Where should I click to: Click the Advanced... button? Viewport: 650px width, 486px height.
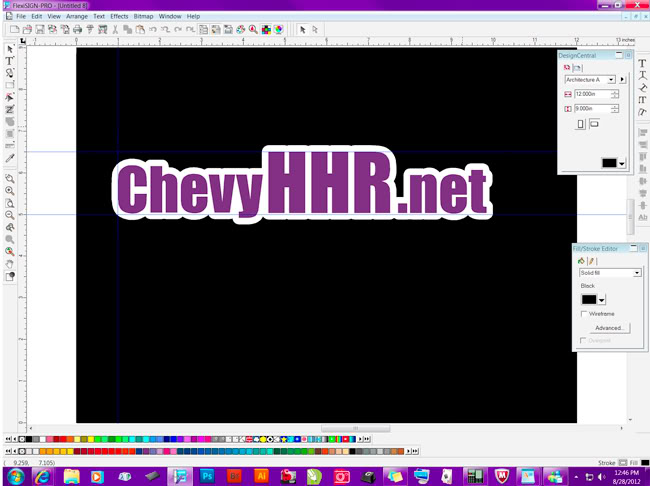(x=609, y=328)
